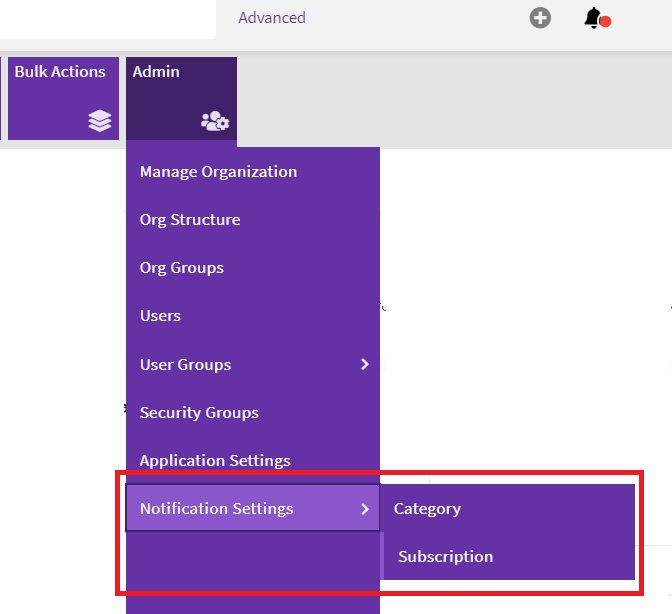Expand the User Groups submenu arrow
672x614 pixels.
(x=365, y=365)
